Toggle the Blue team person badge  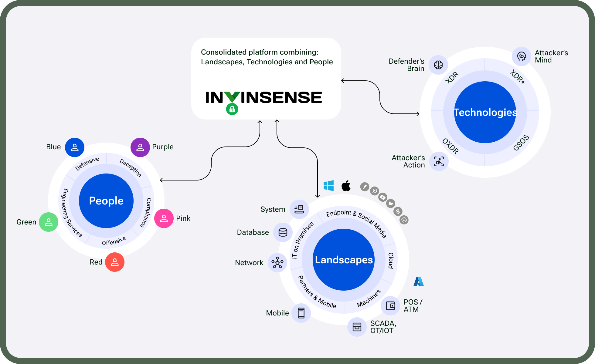[75, 147]
